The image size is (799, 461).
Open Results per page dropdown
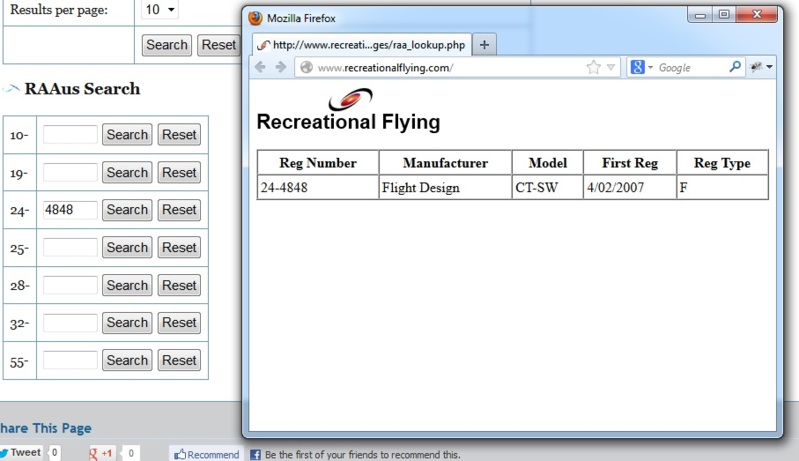[x=159, y=10]
